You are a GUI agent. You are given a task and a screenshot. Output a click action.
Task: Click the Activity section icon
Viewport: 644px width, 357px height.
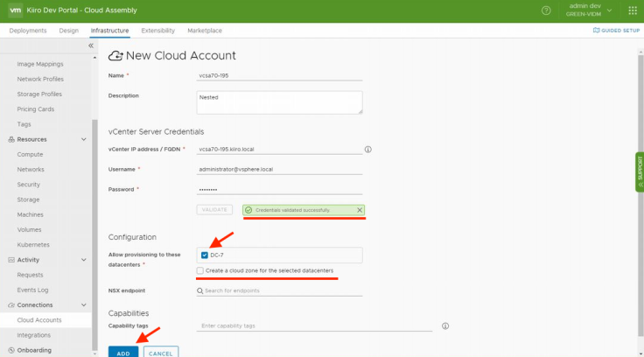(x=11, y=260)
